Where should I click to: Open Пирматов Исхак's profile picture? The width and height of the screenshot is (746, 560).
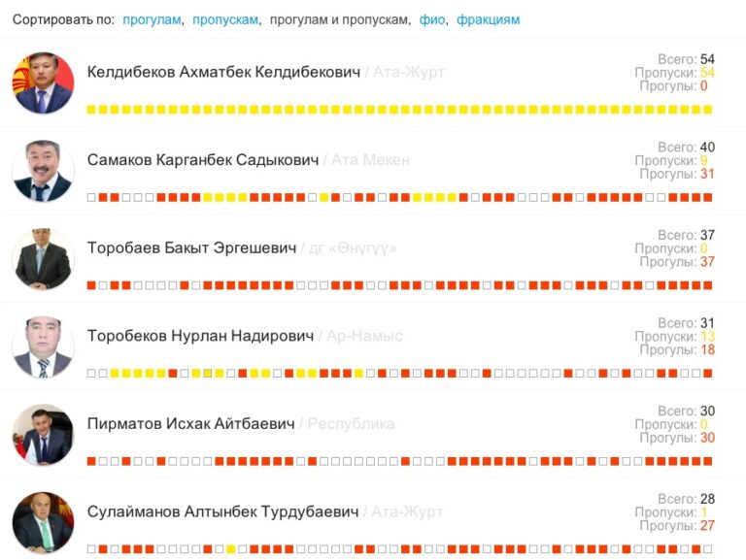[x=43, y=435]
